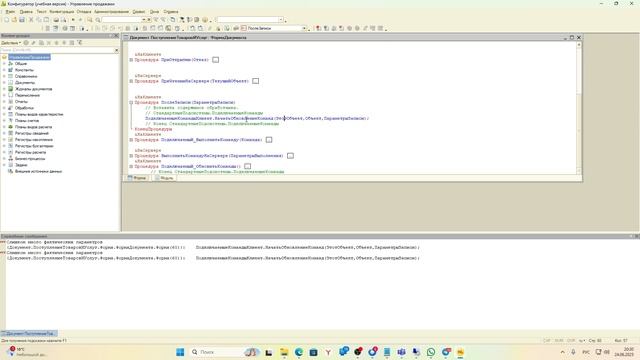Click the Open file toolbar icon
640x360 pixels.
point(14,20)
